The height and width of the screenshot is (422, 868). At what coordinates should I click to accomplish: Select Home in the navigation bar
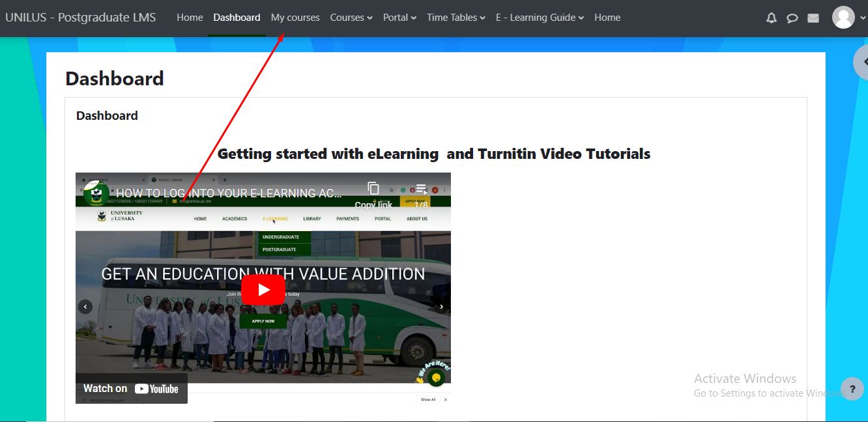[x=190, y=18]
